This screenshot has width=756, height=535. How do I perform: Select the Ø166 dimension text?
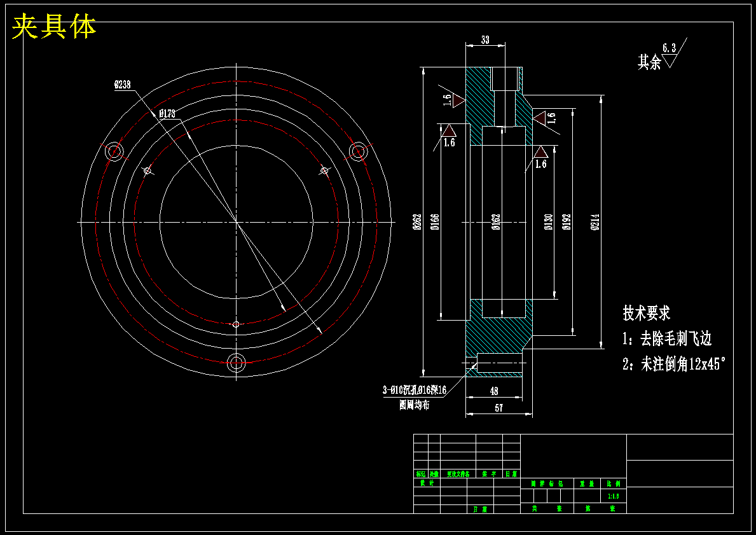point(435,222)
